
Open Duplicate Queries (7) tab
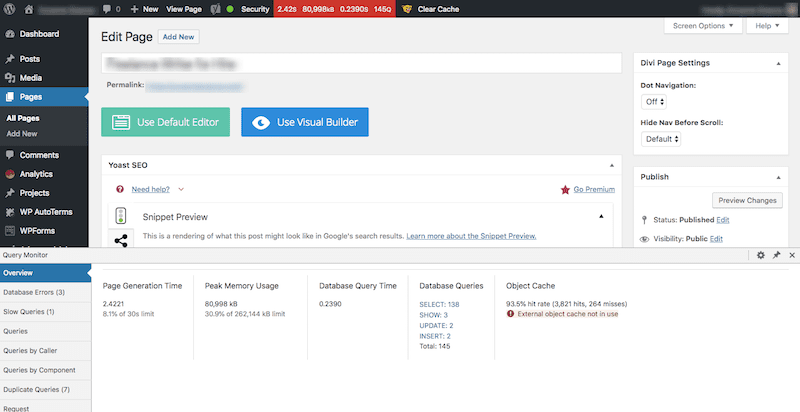point(45,390)
